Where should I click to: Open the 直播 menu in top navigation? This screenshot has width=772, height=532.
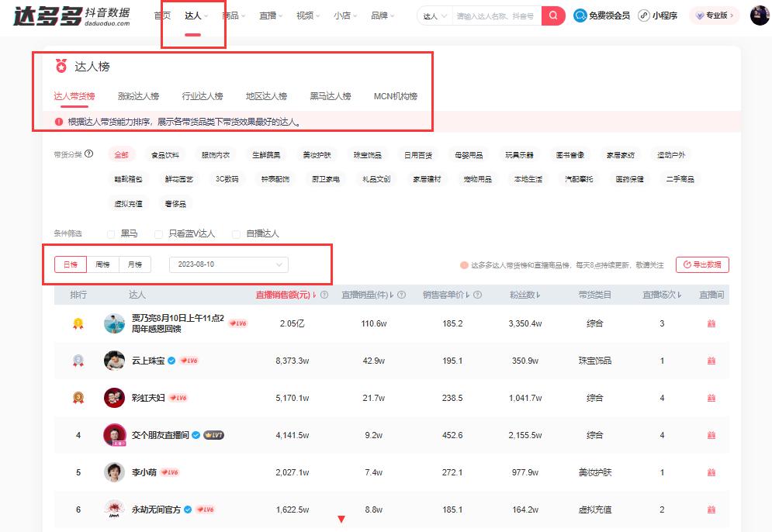(x=270, y=16)
